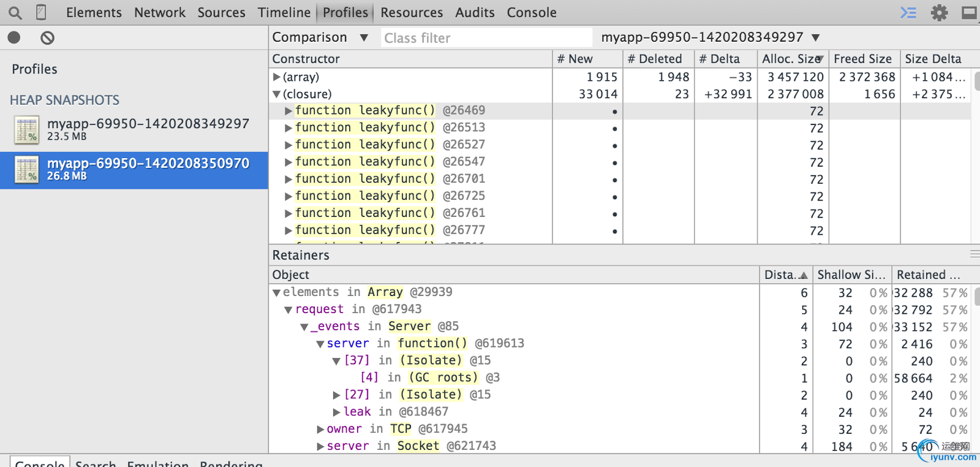Open the Elements tab
The height and width of the screenshot is (467, 980).
click(x=94, y=12)
